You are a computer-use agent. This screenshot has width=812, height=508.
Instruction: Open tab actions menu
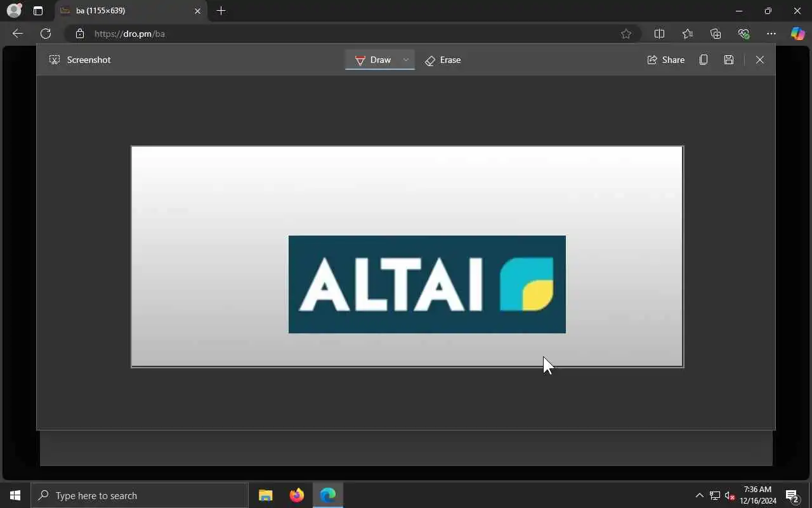(x=38, y=11)
